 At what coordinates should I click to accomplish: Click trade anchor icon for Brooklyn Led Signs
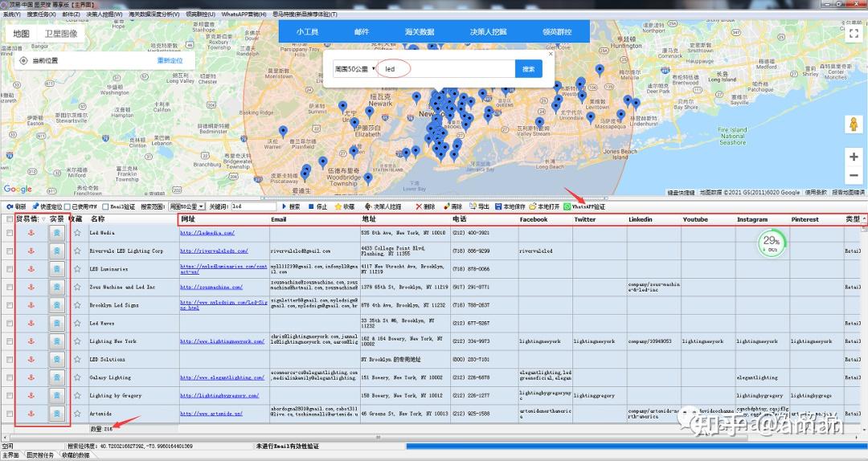tap(31, 305)
